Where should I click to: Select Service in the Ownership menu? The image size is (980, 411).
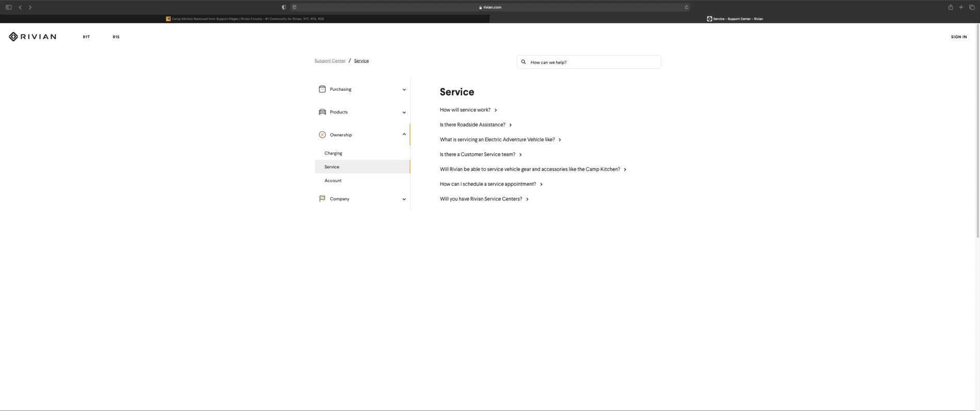362,167
